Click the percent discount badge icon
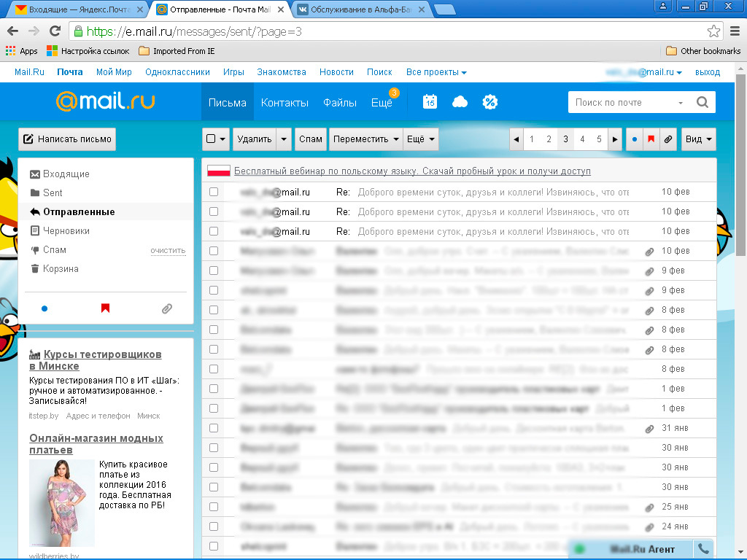This screenshot has height=560, width=747. [x=489, y=101]
